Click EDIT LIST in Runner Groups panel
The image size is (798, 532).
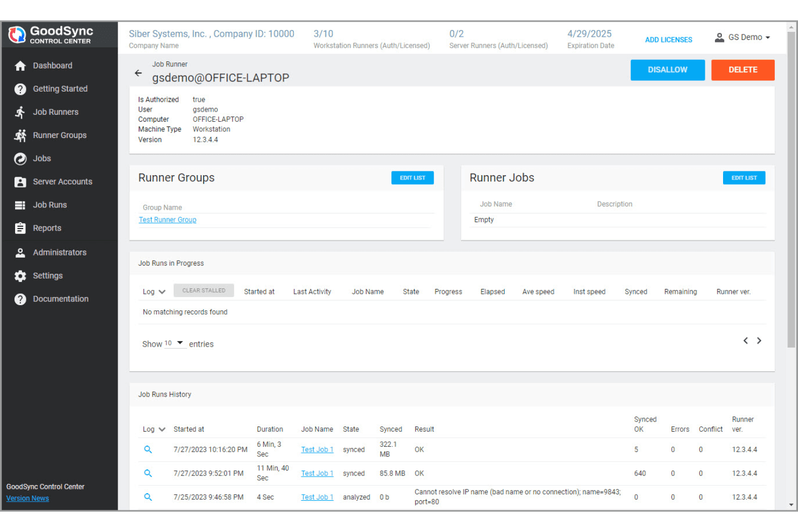412,178
